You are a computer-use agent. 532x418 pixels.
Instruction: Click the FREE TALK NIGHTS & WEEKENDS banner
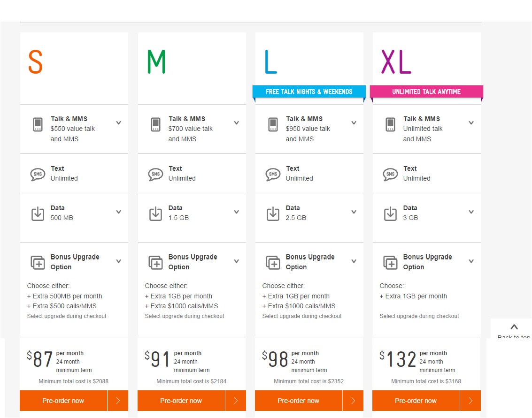tap(308, 91)
